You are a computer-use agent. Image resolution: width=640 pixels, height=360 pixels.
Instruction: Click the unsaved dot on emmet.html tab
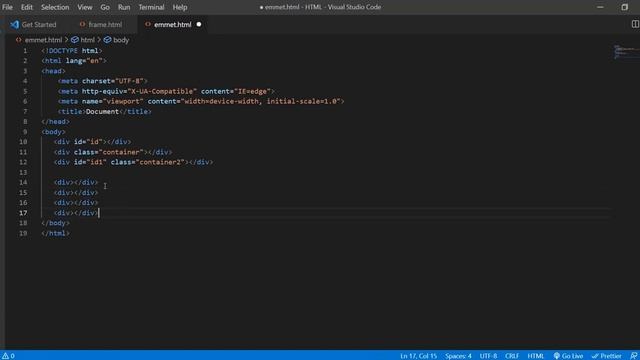[199, 24]
